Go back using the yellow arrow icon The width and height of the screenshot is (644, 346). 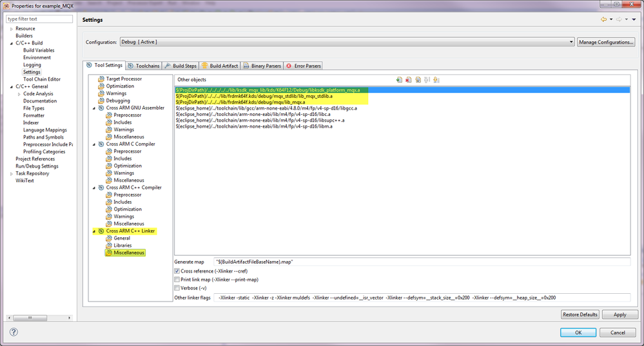pos(603,19)
